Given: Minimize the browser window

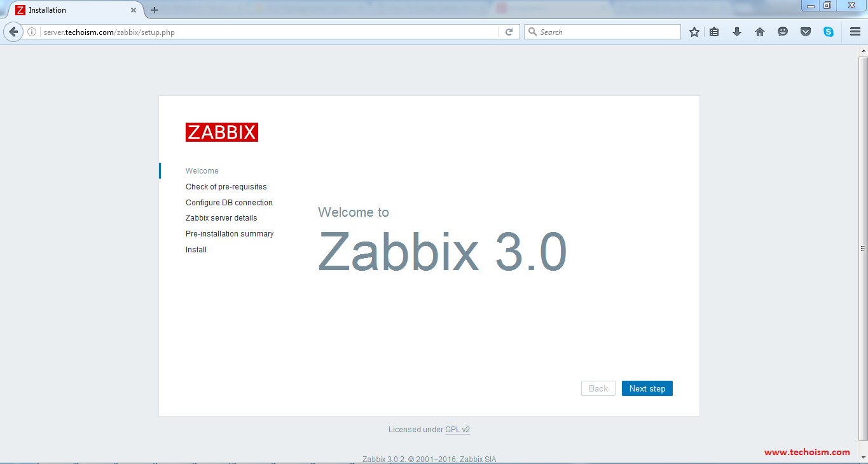Looking at the screenshot, I should click(x=811, y=6).
